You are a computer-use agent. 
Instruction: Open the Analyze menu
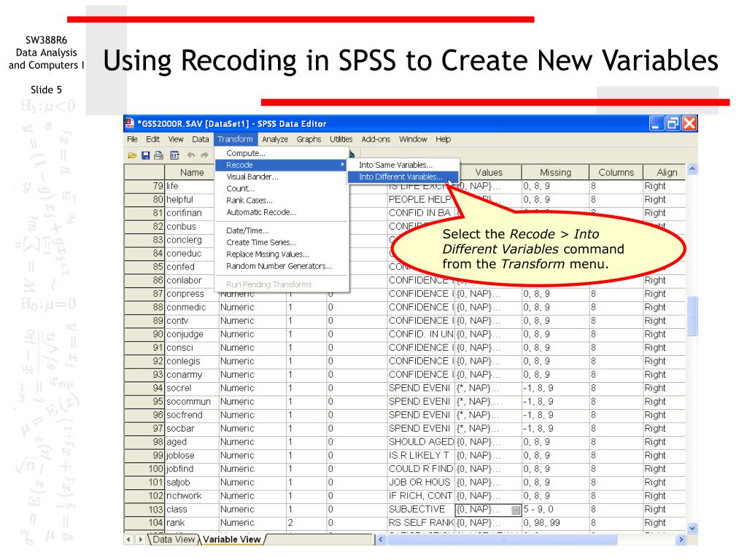[275, 139]
